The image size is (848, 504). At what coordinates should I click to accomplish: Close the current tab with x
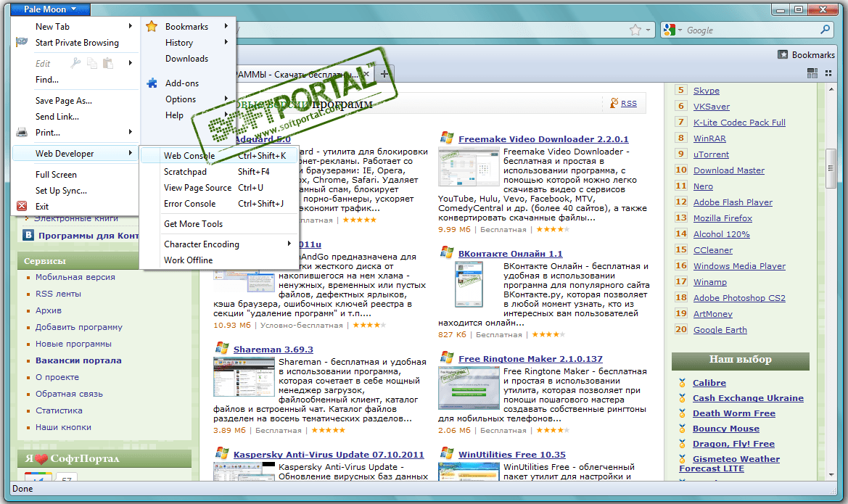point(366,74)
